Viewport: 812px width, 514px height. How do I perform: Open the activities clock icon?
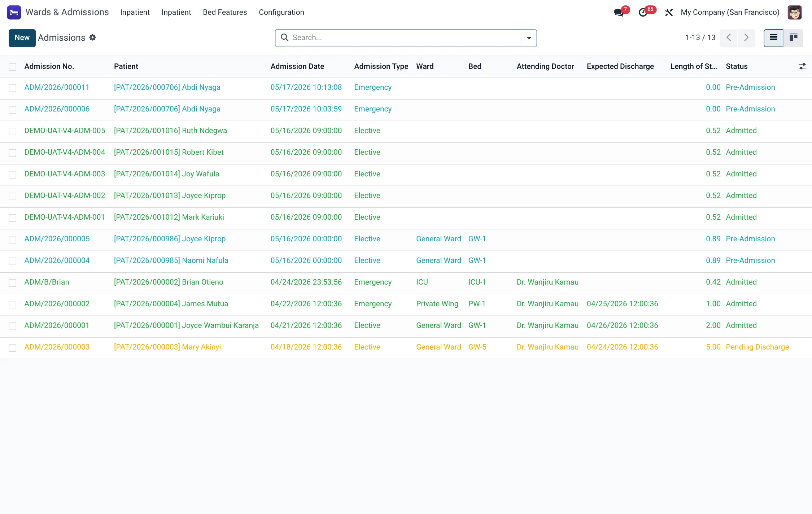(x=643, y=13)
